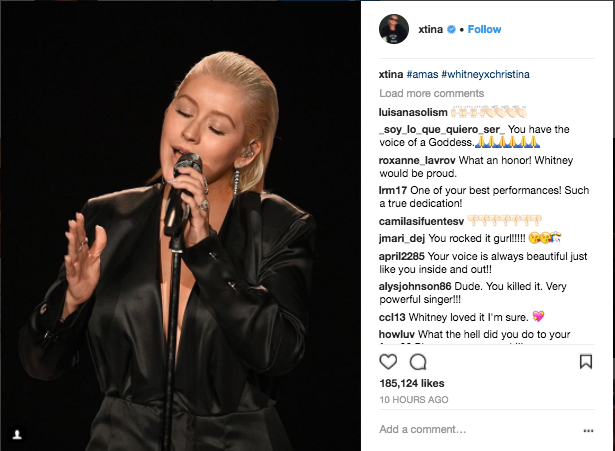Open the camilasifuentesv username link
615x451 pixels.
click(x=421, y=221)
